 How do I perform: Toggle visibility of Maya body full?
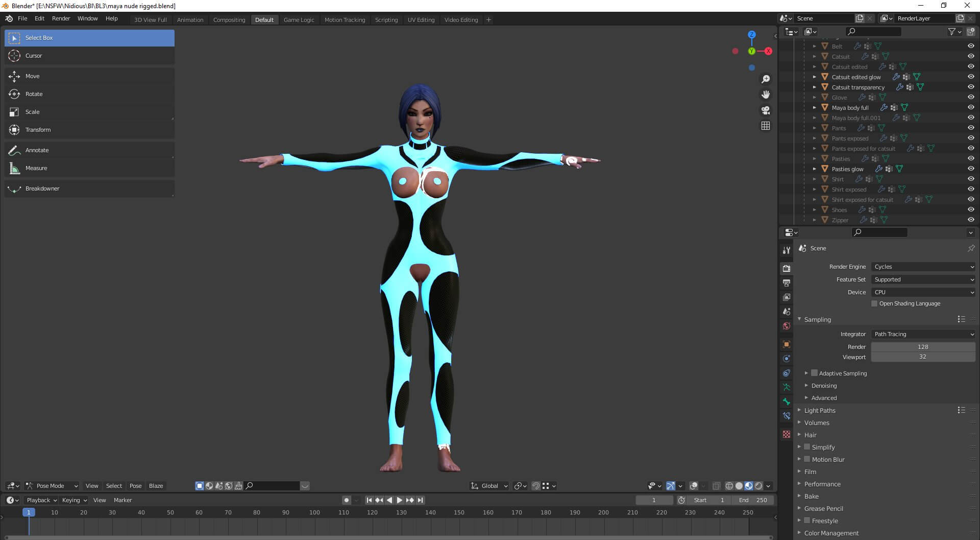(x=971, y=107)
